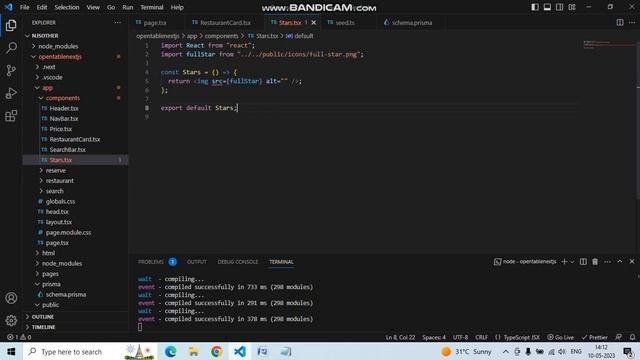640x360 pixels.
Task: Open the notifications bell in status bar
Action: coord(632,337)
